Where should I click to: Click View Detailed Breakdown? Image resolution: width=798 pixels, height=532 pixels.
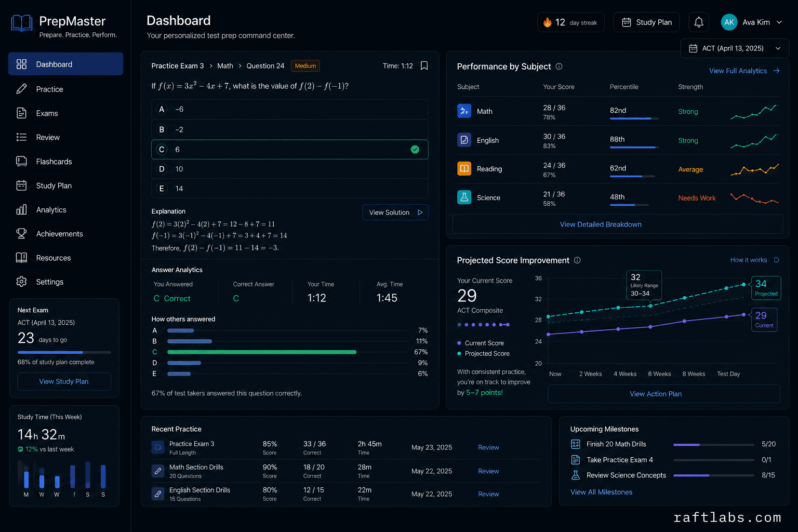(618, 224)
